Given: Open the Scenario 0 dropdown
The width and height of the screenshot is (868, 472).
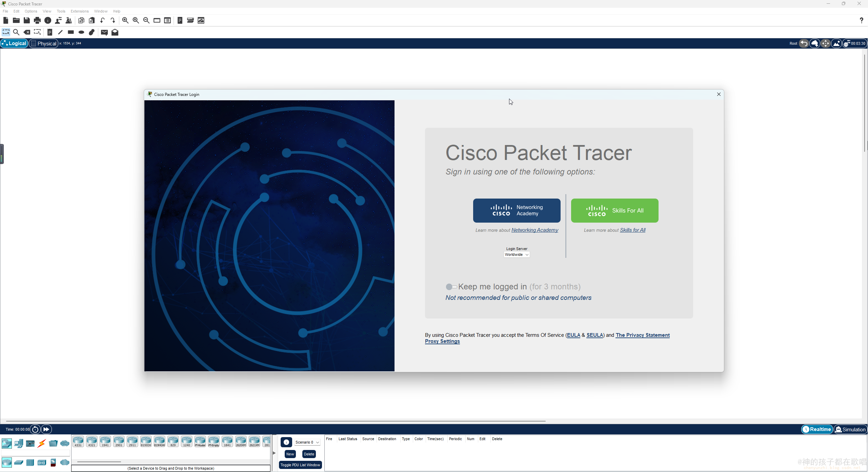Looking at the screenshot, I should click(x=307, y=442).
